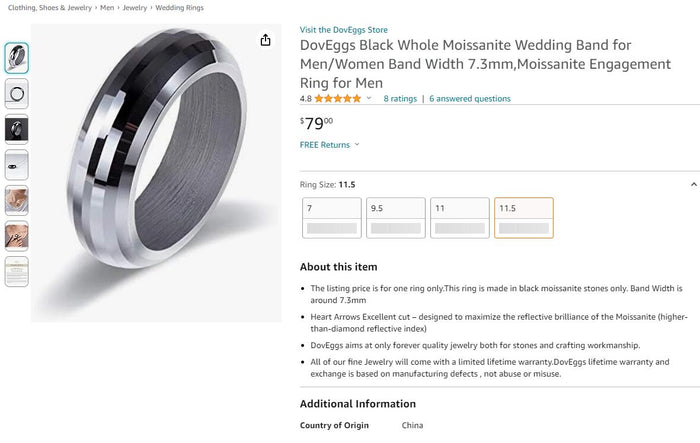
Task: Choose ring size 7
Action: click(332, 218)
